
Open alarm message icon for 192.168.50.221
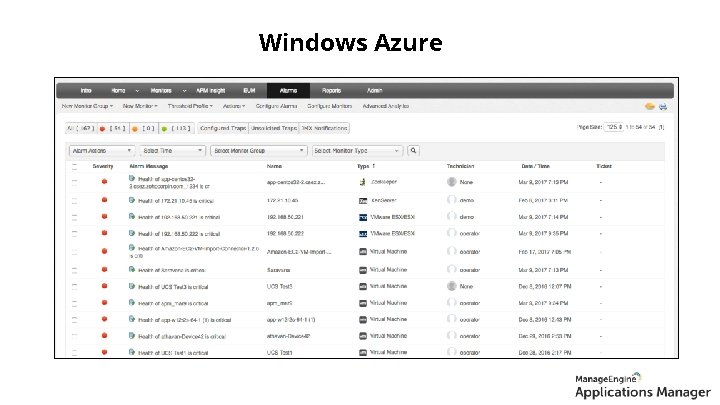(132, 216)
